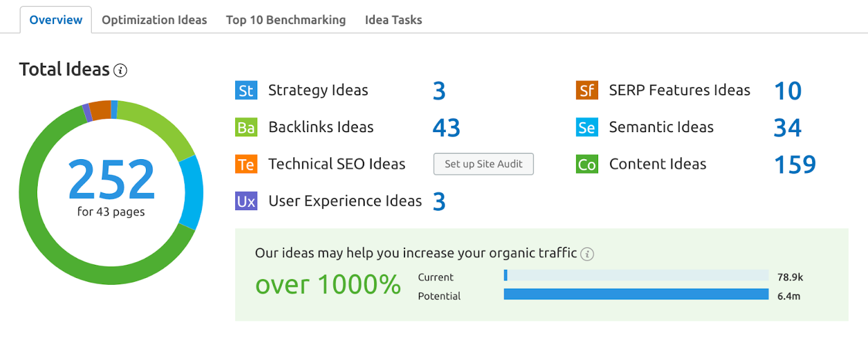The width and height of the screenshot is (868, 339).
Task: Open the Total Ideas info tooltip icon
Action: (120, 70)
